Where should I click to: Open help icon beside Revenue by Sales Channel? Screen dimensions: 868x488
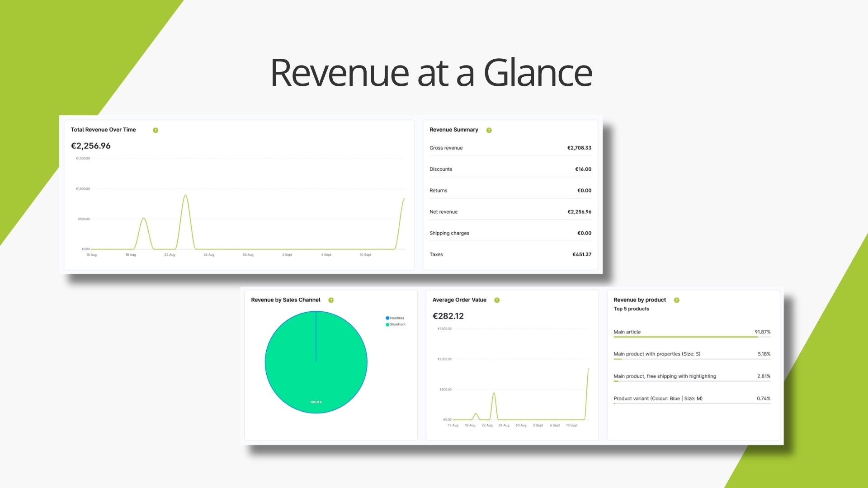coord(331,300)
